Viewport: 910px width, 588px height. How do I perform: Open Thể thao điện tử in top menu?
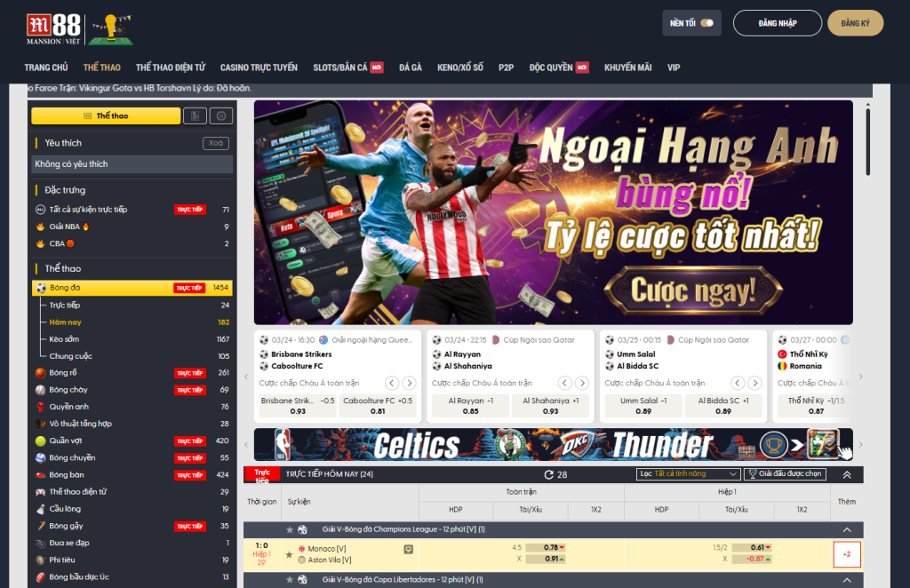tap(171, 68)
